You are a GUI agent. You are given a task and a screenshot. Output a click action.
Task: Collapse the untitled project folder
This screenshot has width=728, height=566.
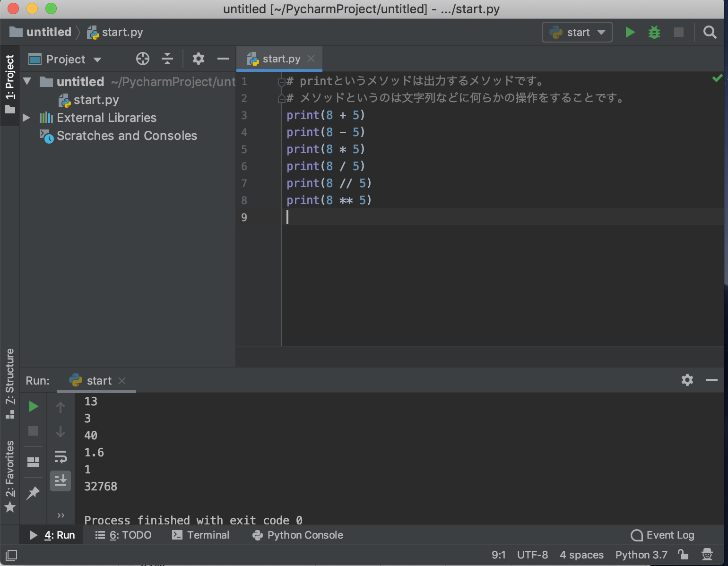[27, 81]
